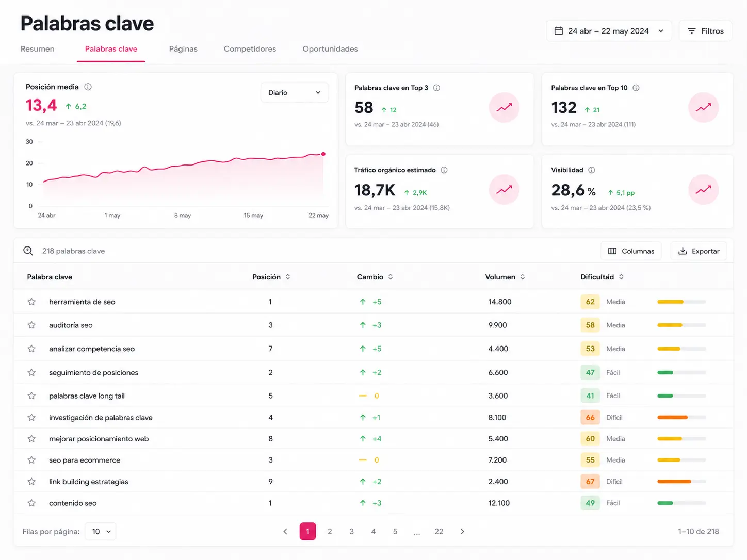Click the trend icon on the Visibilidad card
This screenshot has height=560, width=747.
tap(703, 190)
